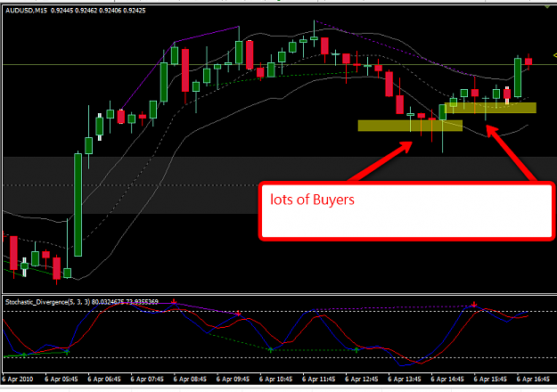
Task: Select green divergence arrow near 12:45 stochastic low
Action: coord(356,350)
